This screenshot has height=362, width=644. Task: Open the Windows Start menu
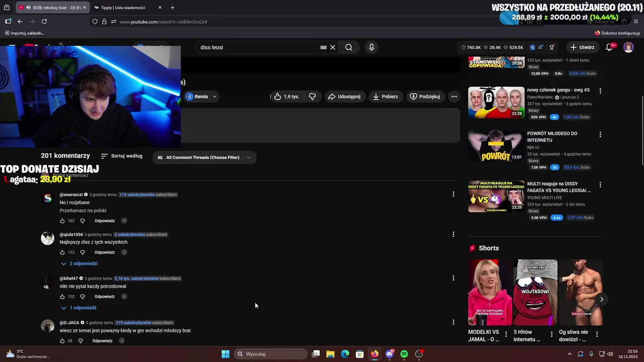225,354
